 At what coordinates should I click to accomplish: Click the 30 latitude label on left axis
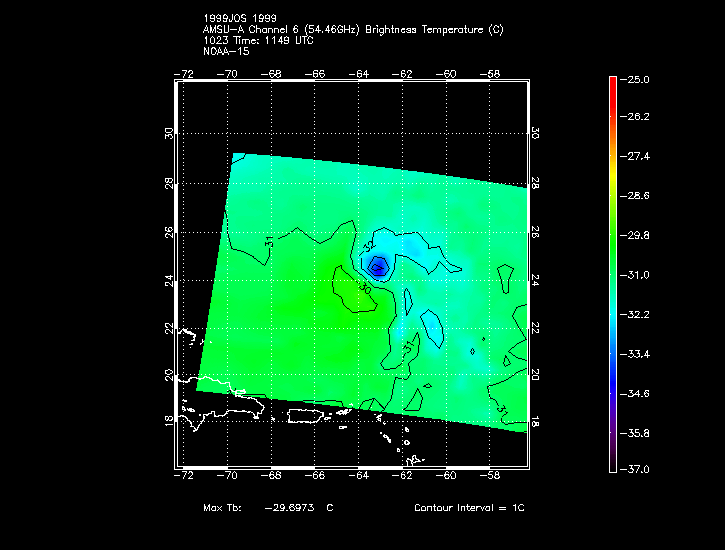[169, 133]
